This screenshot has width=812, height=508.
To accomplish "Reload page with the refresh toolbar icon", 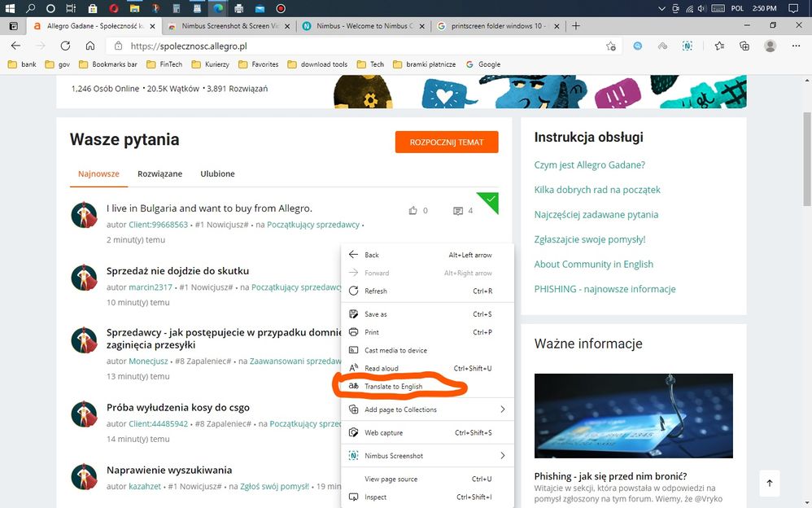I will [65, 46].
